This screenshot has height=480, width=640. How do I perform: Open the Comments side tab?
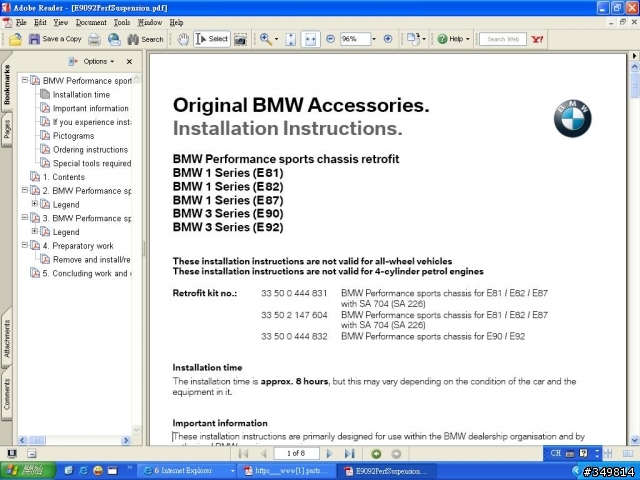[x=7, y=394]
